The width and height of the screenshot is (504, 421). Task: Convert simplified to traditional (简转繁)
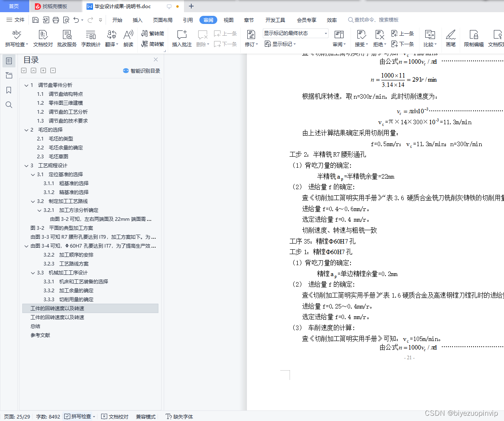[x=153, y=44]
